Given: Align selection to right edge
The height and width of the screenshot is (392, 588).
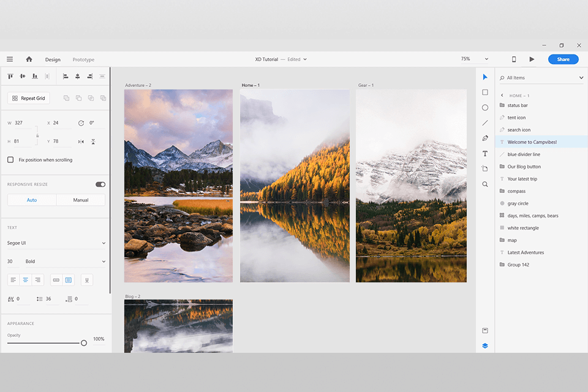Looking at the screenshot, I should [90, 77].
